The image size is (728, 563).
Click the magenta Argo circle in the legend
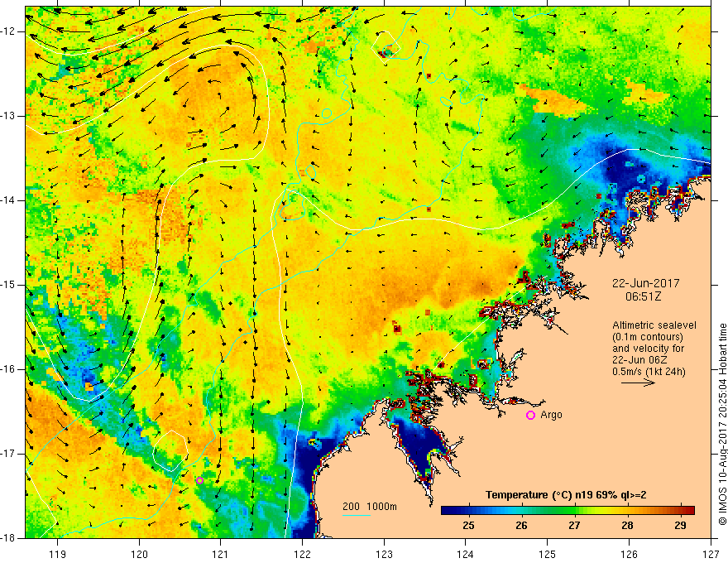tap(530, 416)
